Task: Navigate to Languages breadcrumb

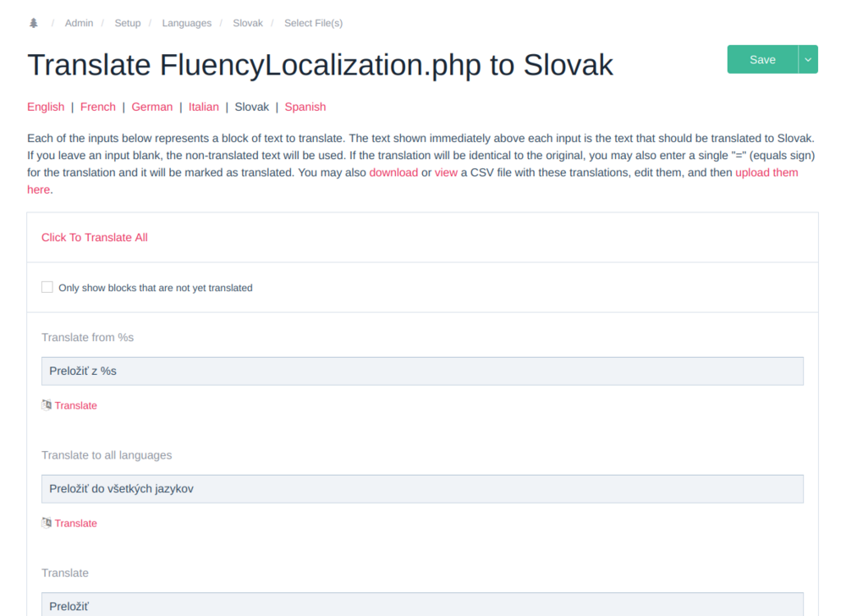Action: coord(187,23)
